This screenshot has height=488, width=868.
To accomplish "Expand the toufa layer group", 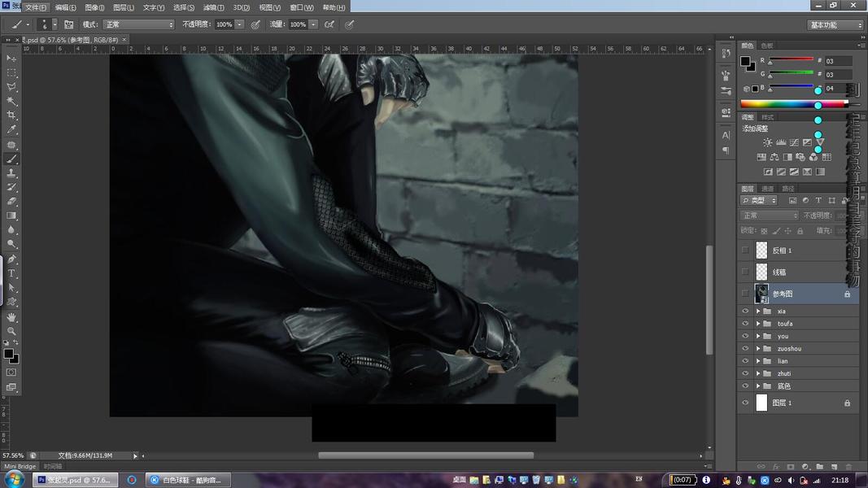I will tap(758, 324).
